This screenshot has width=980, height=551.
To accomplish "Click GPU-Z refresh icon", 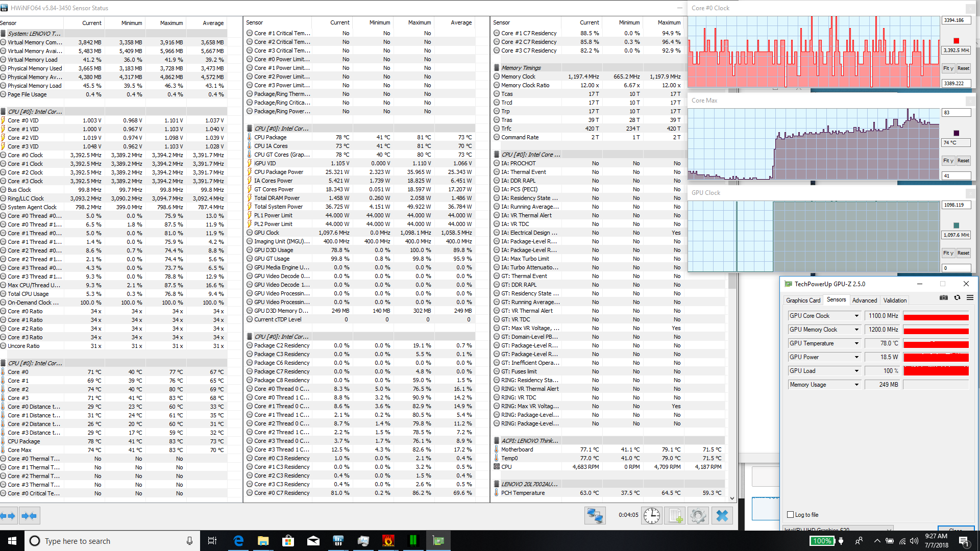I will [x=957, y=298].
